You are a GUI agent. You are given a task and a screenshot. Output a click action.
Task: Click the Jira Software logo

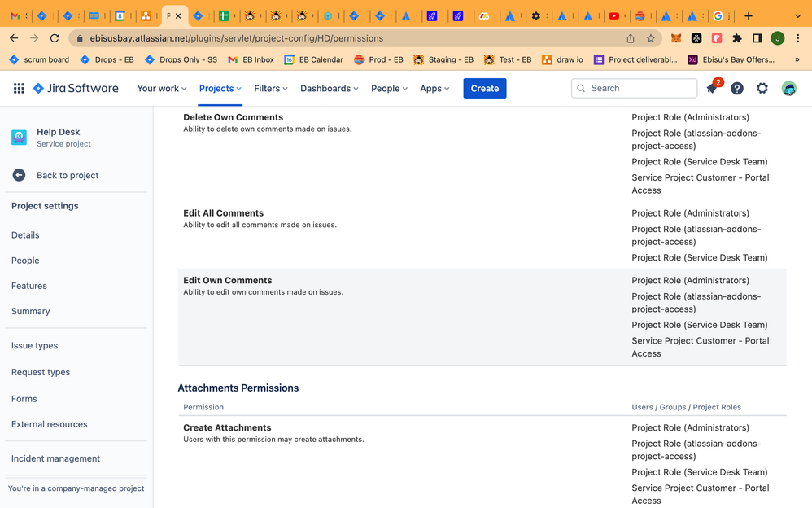[x=76, y=88]
